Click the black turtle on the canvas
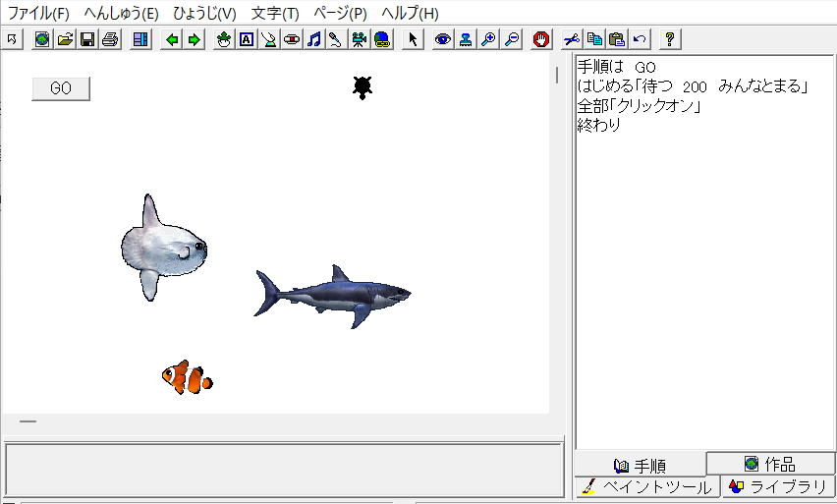 point(363,87)
